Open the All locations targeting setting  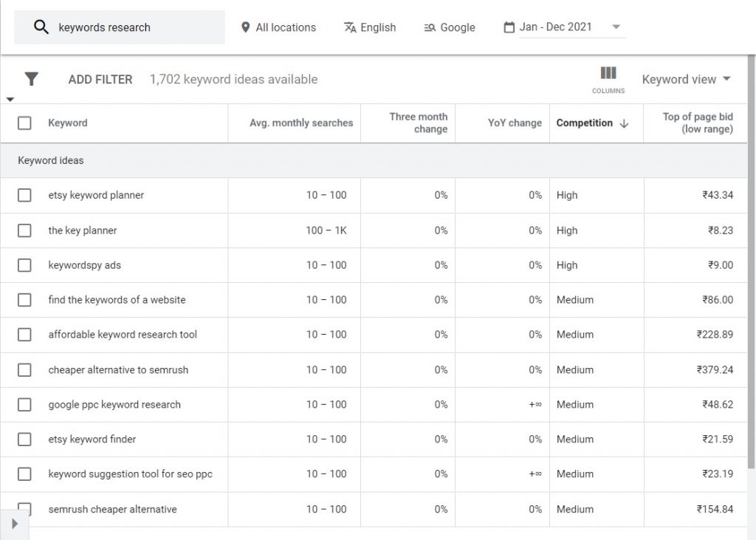[285, 27]
